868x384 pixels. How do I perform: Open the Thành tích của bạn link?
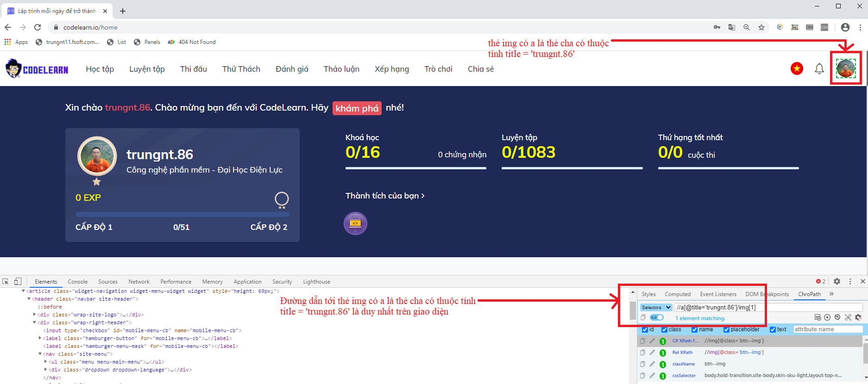coord(384,196)
